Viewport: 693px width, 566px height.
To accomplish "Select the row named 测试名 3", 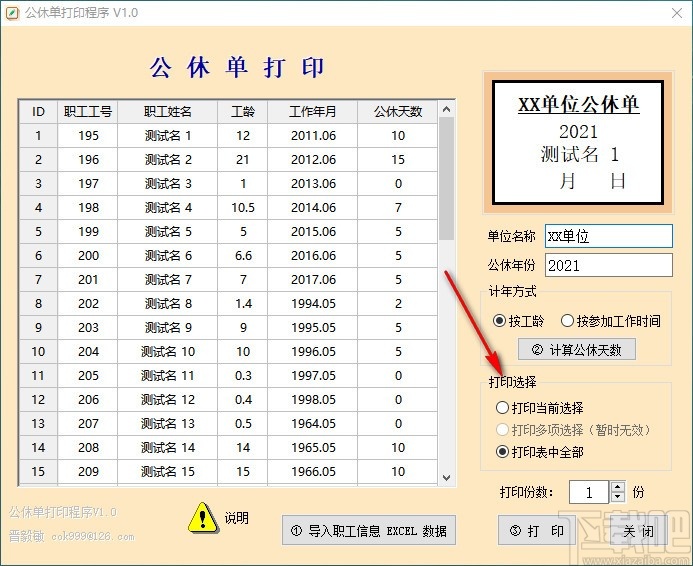I will pos(228,183).
